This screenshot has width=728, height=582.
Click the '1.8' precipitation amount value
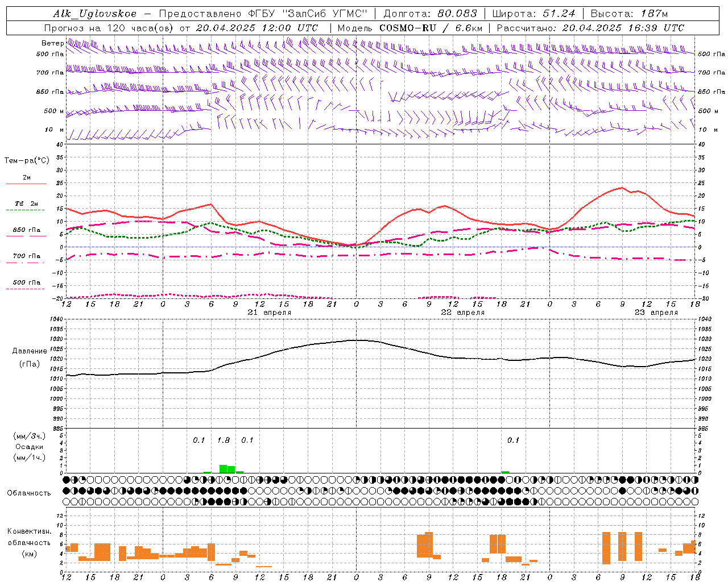[224, 440]
